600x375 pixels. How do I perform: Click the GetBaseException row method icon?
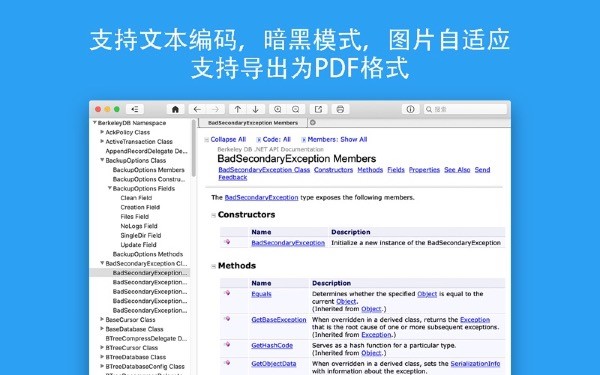227,319
